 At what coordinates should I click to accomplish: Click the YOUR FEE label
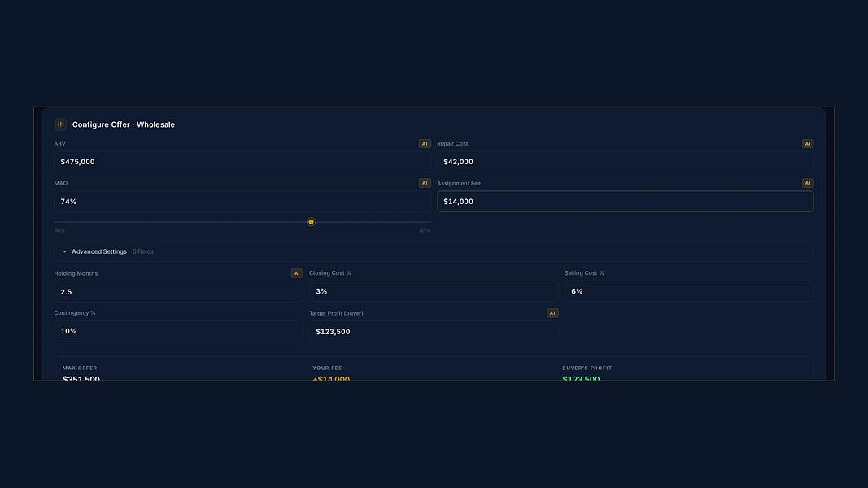[x=327, y=368]
